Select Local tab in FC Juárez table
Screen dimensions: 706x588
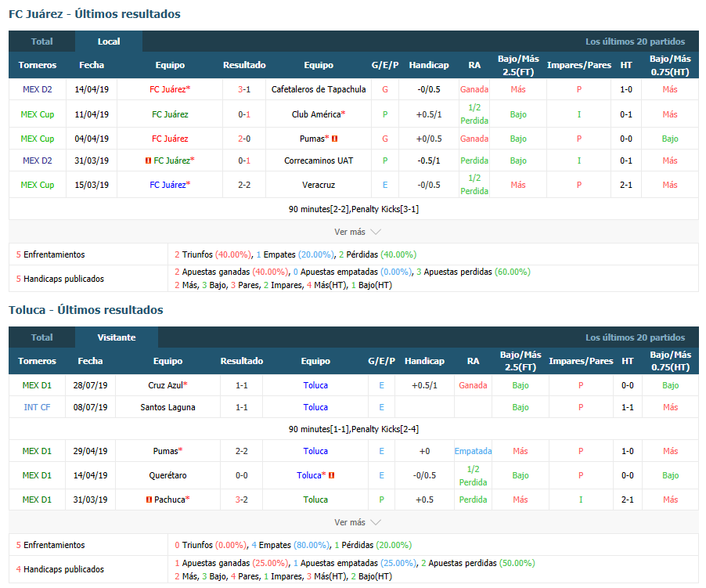(109, 41)
